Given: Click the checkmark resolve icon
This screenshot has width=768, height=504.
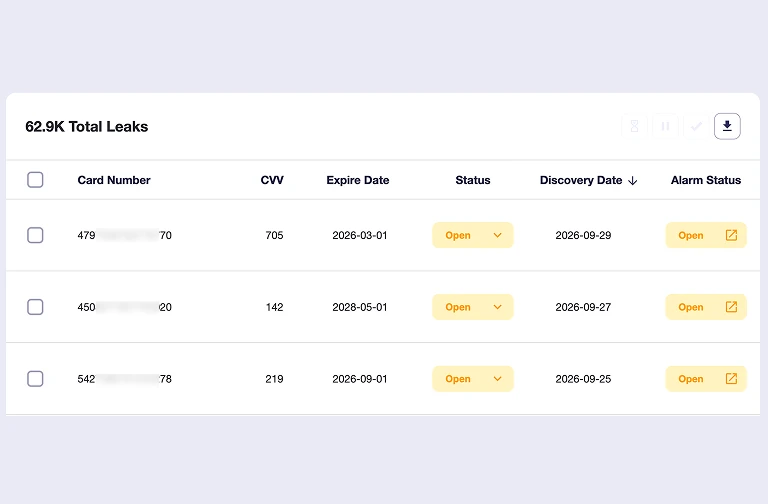Looking at the screenshot, I should click(x=696, y=126).
